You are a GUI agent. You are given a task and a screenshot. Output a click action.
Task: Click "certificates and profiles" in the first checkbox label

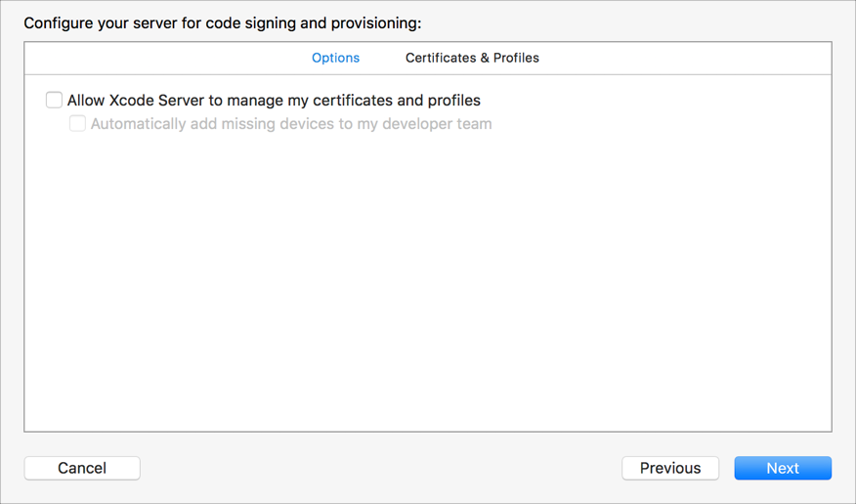click(x=396, y=101)
